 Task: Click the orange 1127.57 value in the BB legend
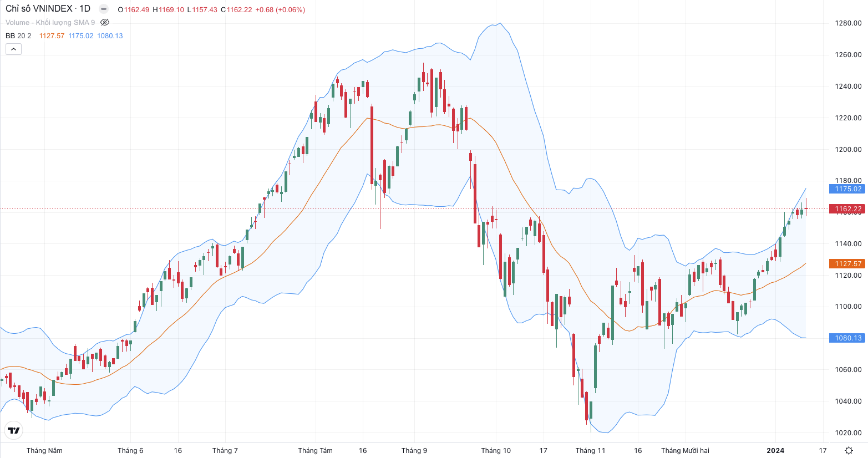[x=52, y=35]
